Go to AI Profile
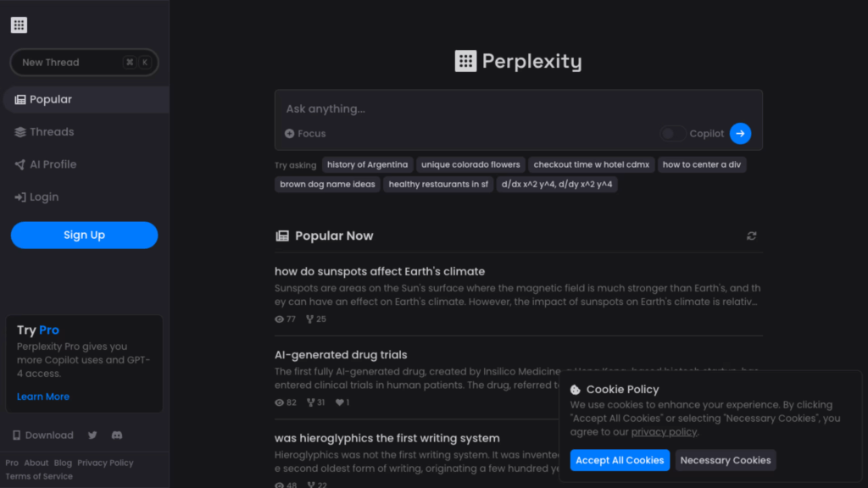This screenshot has width=868, height=488. [53, 164]
